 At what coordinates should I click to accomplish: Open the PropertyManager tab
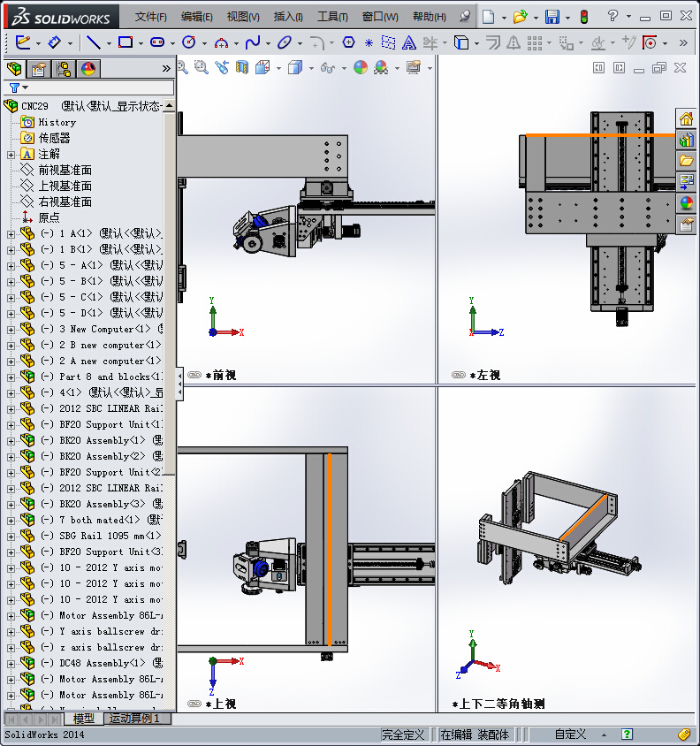(39, 69)
